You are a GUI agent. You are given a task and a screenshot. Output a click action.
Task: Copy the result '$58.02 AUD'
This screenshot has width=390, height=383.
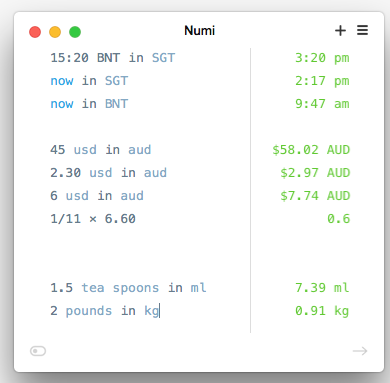[x=311, y=150]
